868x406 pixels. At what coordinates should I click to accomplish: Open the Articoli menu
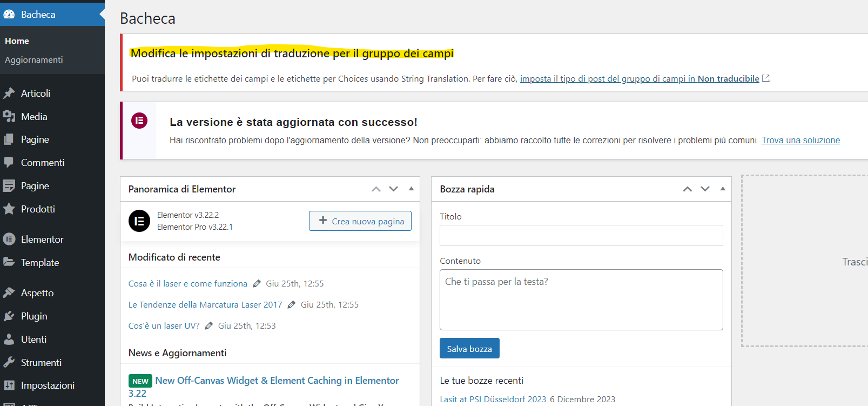[36, 93]
